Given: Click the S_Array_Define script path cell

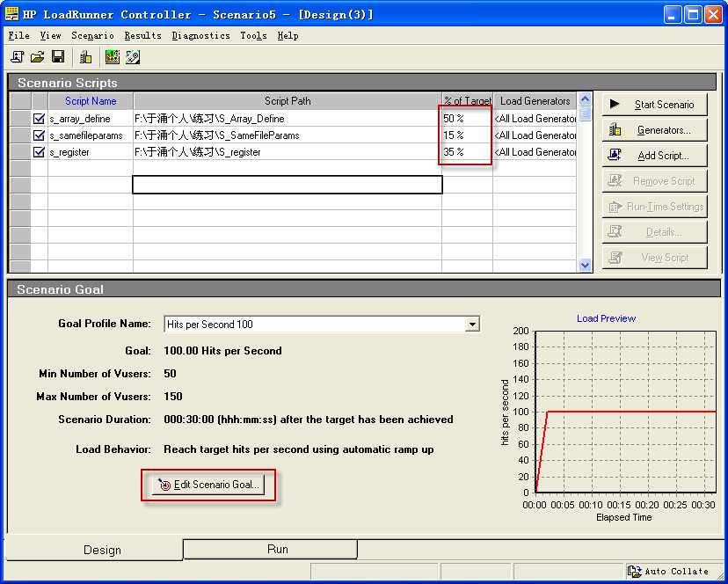Looking at the screenshot, I should click(288, 119).
